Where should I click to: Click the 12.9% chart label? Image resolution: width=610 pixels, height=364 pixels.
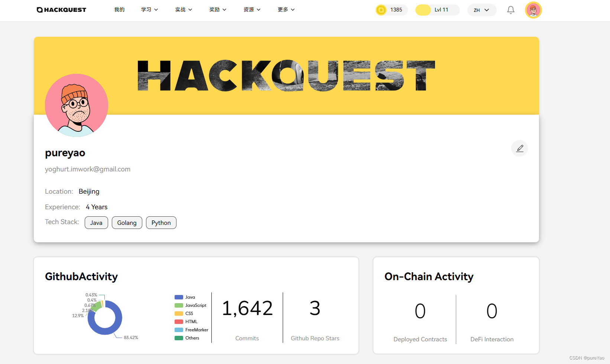pyautogui.click(x=78, y=316)
